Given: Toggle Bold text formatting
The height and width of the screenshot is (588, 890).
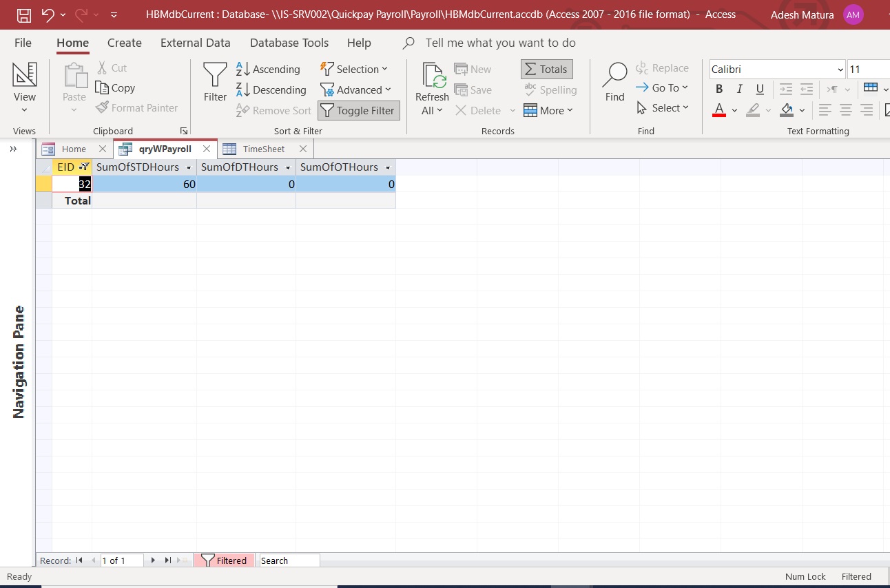Looking at the screenshot, I should click(x=719, y=89).
